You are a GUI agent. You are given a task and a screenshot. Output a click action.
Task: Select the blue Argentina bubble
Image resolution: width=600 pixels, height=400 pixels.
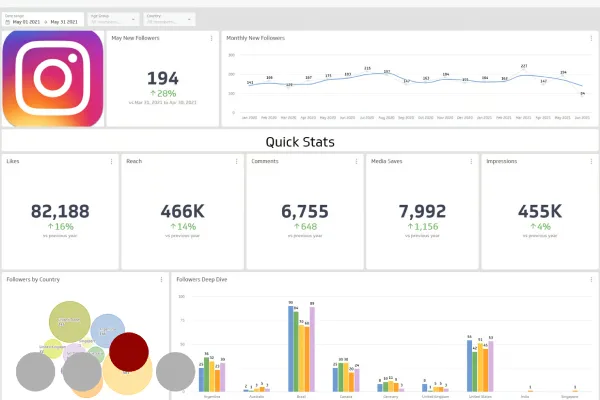108,331
